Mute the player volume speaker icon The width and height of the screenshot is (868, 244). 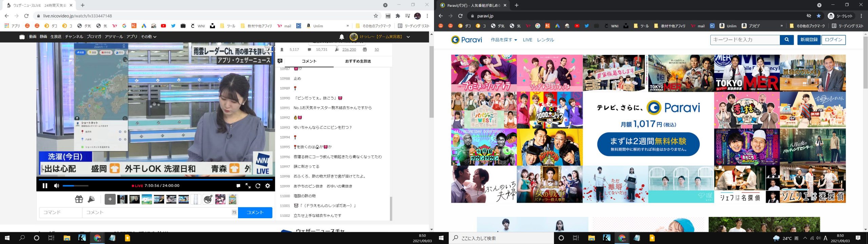pos(57,186)
